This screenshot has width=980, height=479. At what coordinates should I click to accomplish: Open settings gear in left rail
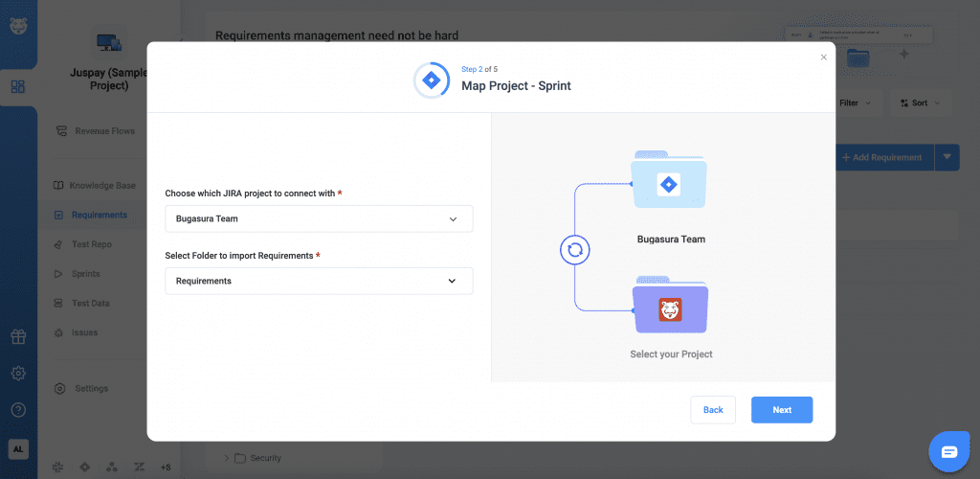pyautogui.click(x=18, y=373)
